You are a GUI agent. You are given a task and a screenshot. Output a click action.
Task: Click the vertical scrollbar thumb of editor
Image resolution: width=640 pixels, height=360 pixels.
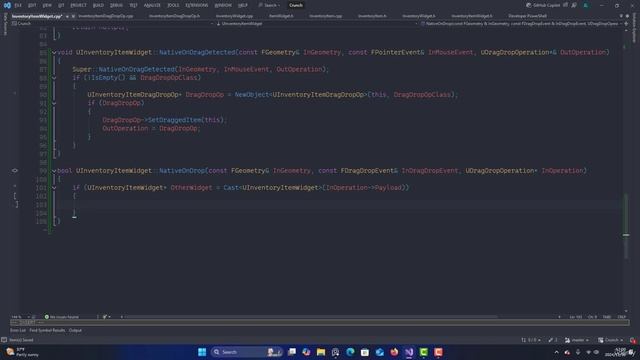[626, 227]
